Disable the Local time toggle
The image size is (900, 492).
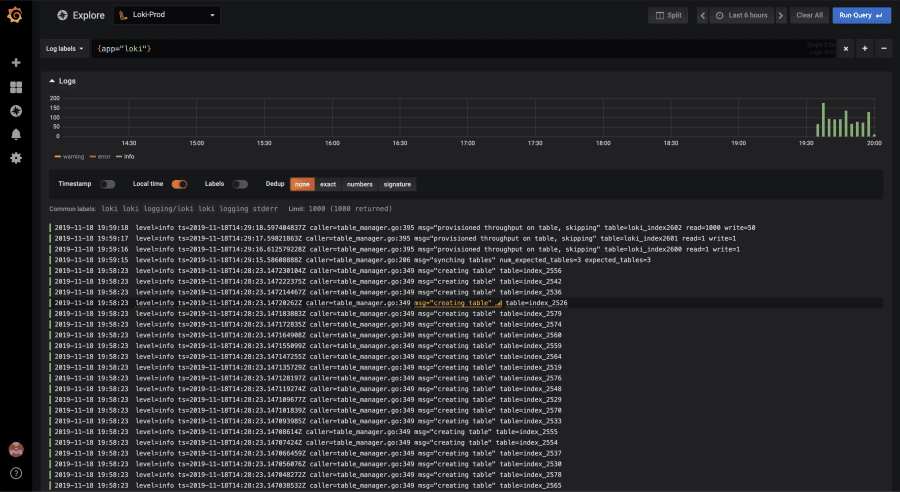[179, 184]
